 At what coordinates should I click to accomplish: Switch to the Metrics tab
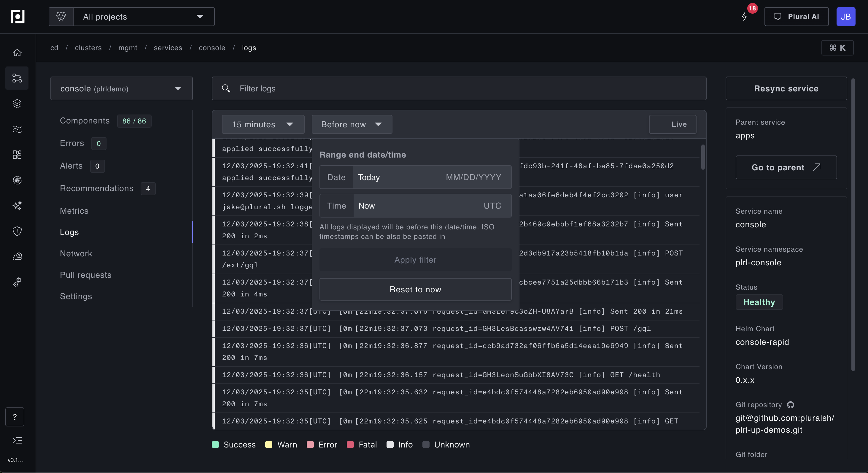coord(74,211)
